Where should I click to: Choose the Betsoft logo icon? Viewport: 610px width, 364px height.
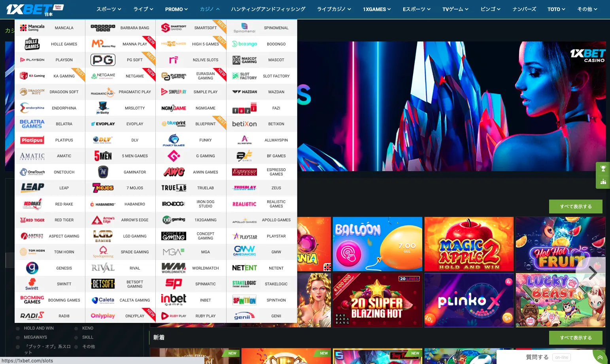[103, 284]
